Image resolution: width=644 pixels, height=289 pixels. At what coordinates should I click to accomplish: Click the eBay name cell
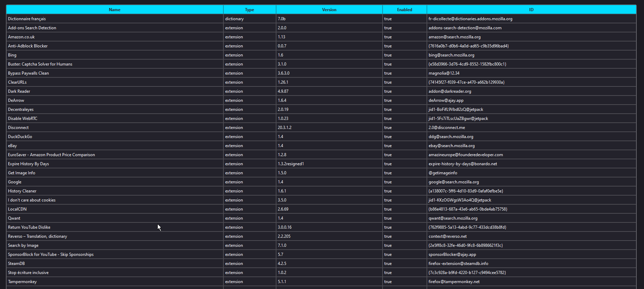114,146
